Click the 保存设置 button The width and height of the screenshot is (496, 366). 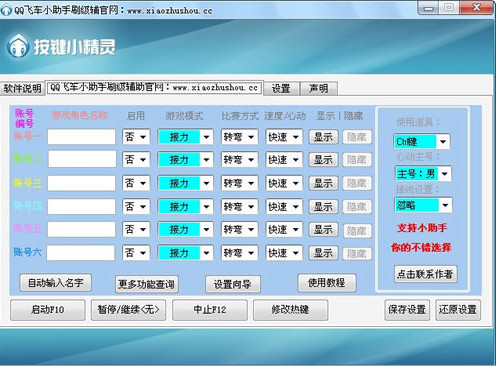pos(407,310)
